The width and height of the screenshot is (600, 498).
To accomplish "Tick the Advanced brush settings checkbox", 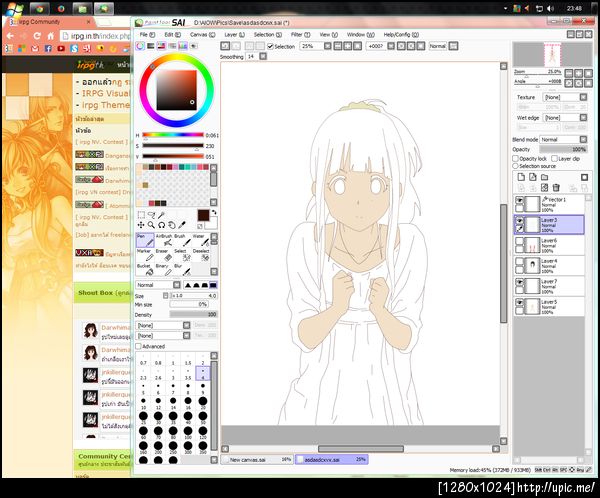I will 138,346.
